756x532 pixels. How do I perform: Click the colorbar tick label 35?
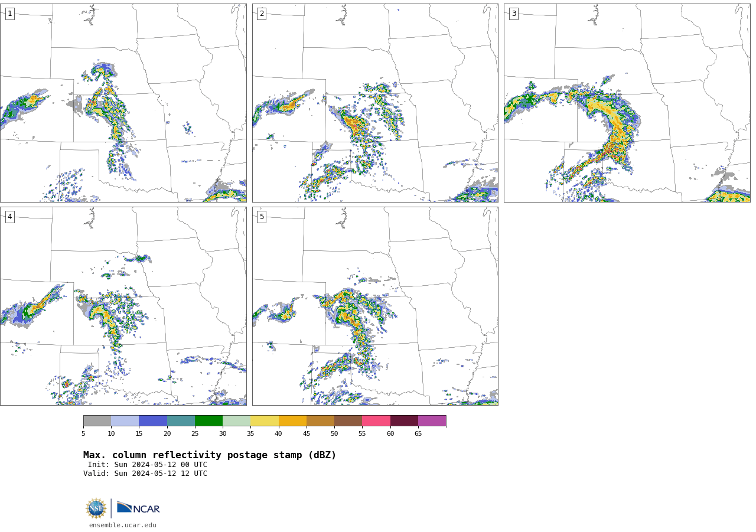pyautogui.click(x=250, y=433)
